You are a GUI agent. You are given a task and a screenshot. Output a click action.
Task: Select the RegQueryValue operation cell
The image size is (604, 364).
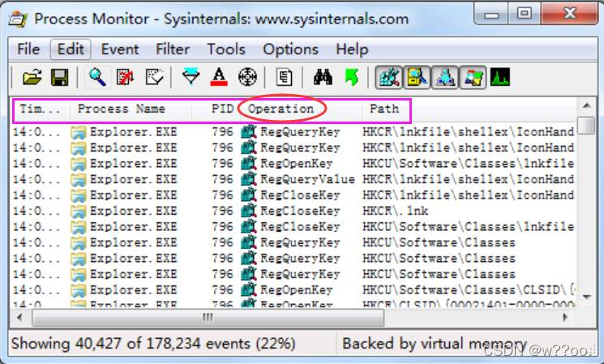coord(307,179)
